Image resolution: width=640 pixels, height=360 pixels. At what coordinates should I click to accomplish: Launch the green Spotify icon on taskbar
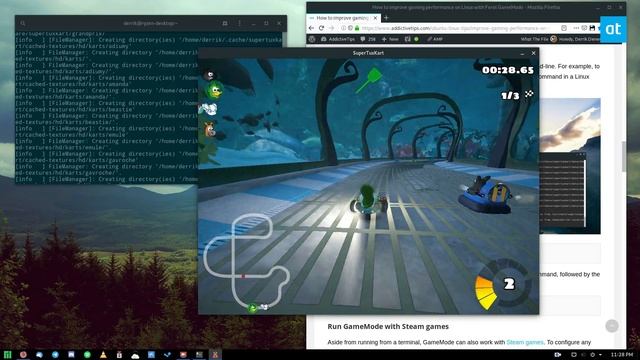87,355
